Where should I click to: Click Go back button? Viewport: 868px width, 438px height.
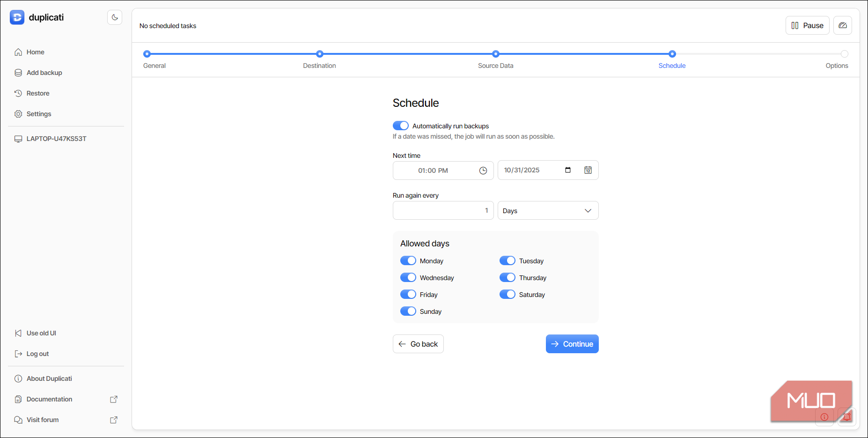click(418, 344)
